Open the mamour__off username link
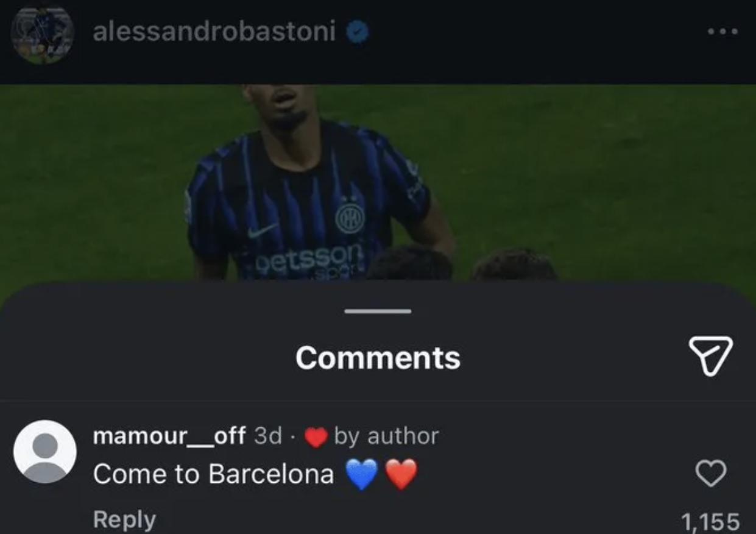This screenshot has height=534, width=756. tap(169, 436)
